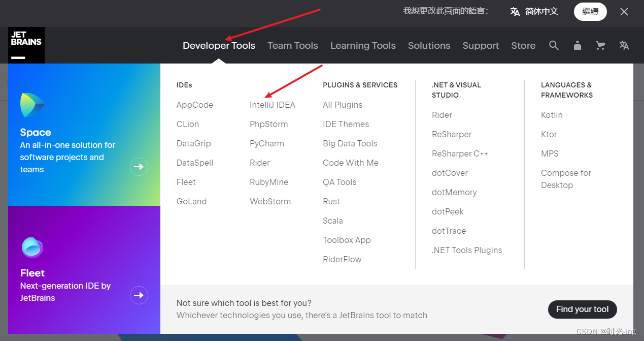This screenshot has height=341, width=644.
Task: Open the Store menu
Action: [523, 46]
